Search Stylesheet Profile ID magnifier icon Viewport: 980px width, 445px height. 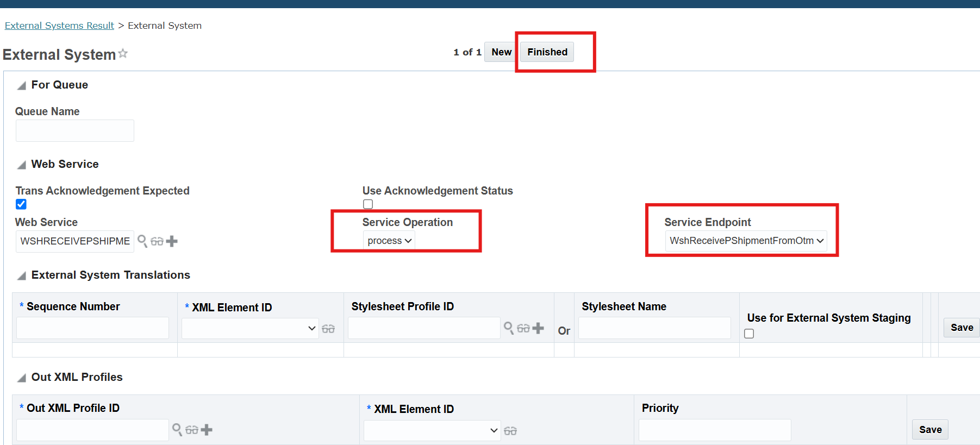(509, 328)
